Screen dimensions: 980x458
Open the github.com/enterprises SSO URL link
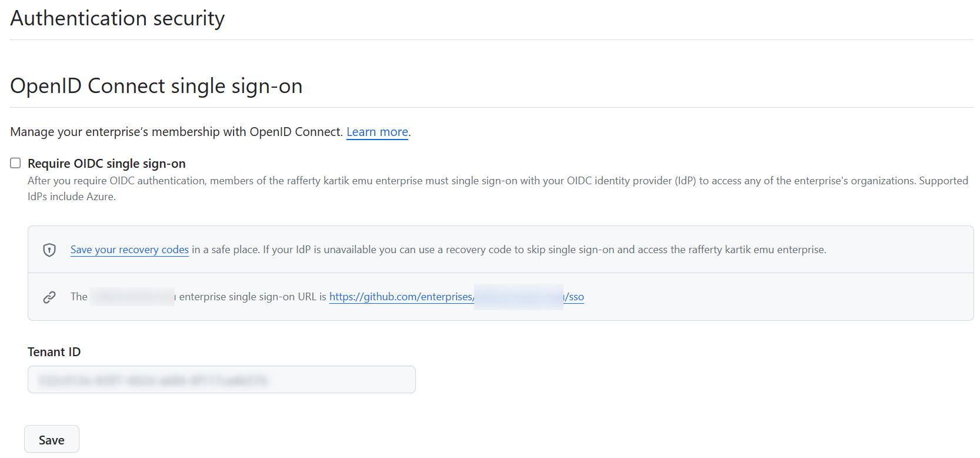pyautogui.click(x=401, y=297)
